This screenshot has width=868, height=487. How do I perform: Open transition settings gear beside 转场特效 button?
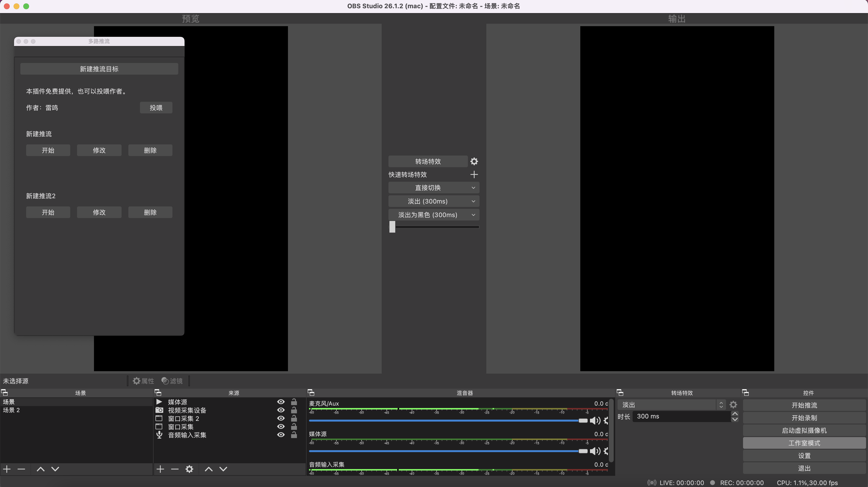tap(474, 161)
